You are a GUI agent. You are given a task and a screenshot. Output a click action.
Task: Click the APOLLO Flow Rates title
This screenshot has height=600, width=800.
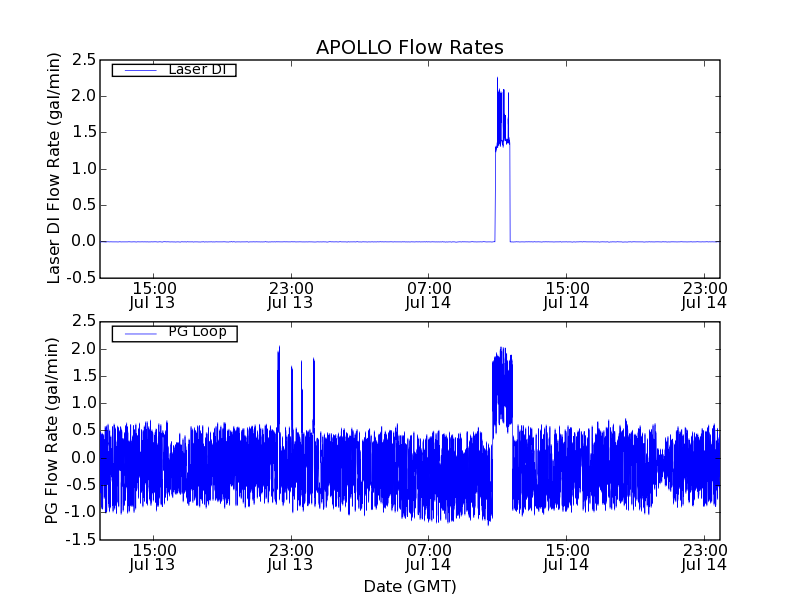[410, 47]
